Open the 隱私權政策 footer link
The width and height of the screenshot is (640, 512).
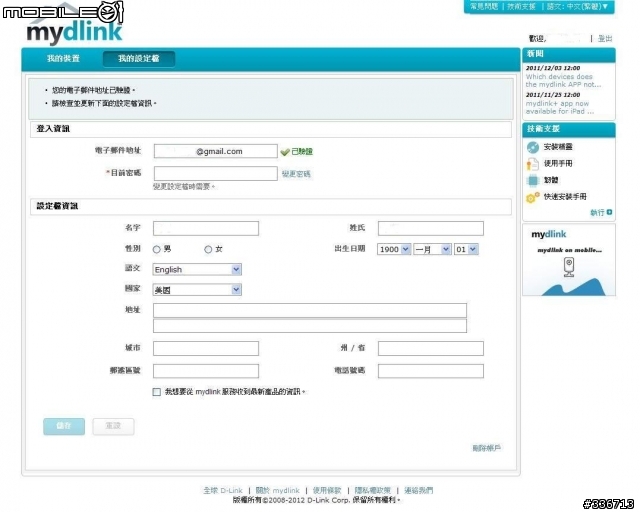click(x=373, y=490)
